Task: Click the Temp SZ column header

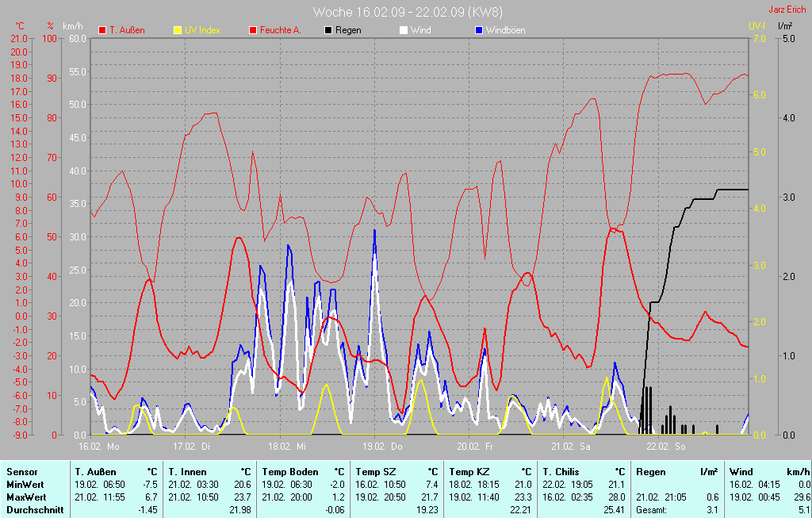Action: 376,472
